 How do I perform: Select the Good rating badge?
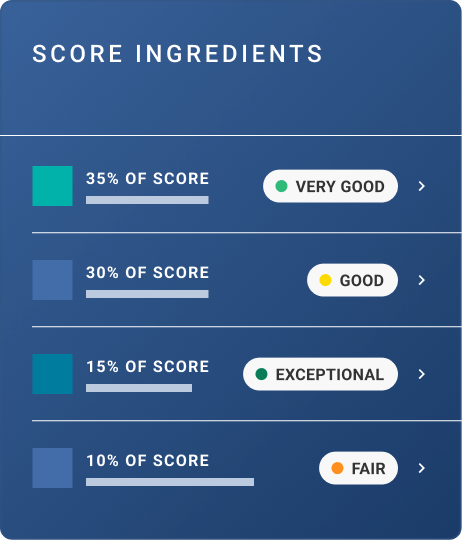point(353,280)
